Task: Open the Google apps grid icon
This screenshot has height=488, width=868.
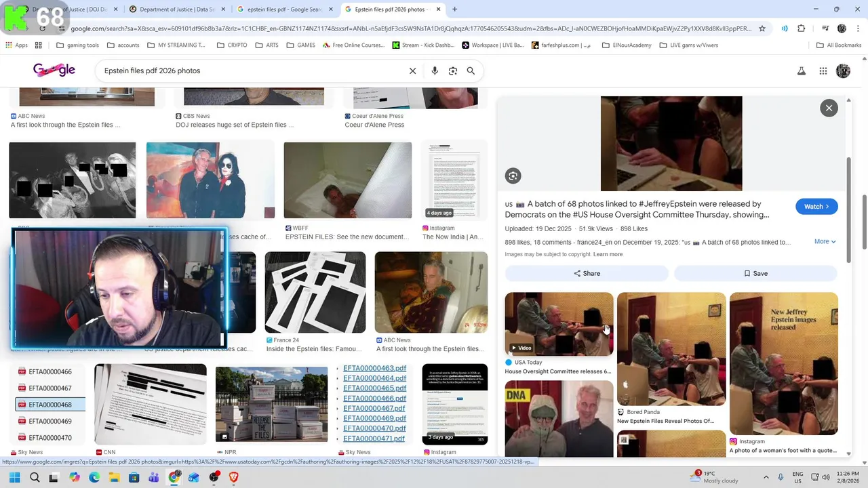Action: pyautogui.click(x=823, y=70)
